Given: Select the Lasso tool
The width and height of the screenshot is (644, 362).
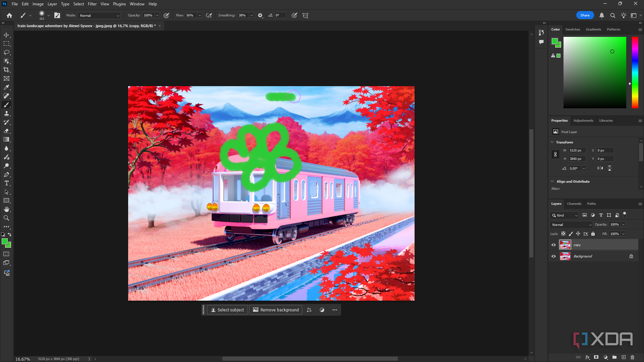Looking at the screenshot, I should click(x=6, y=53).
